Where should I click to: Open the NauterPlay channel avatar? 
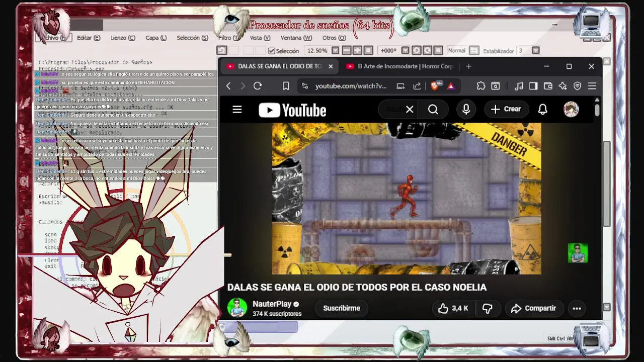[x=237, y=308]
